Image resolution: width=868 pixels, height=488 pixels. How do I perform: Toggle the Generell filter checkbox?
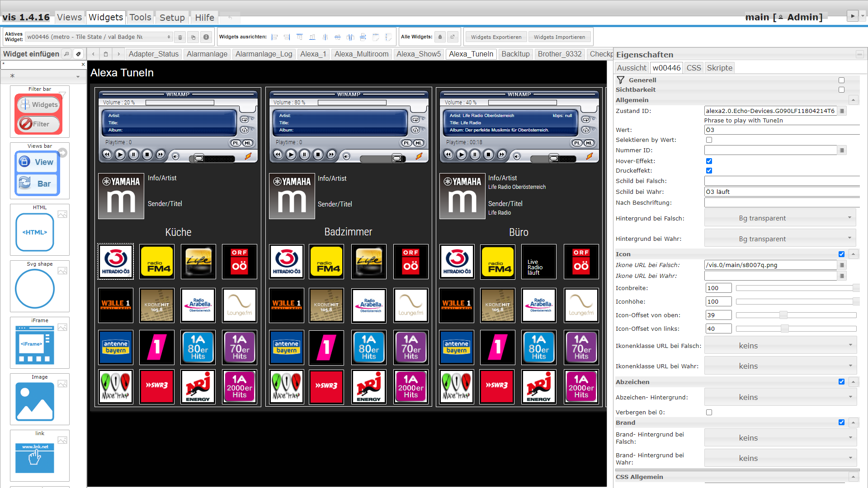tap(841, 80)
